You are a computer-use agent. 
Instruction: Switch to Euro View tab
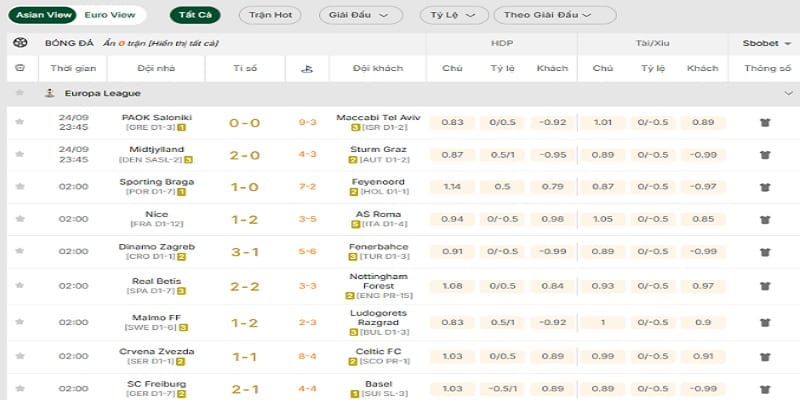[x=110, y=15]
